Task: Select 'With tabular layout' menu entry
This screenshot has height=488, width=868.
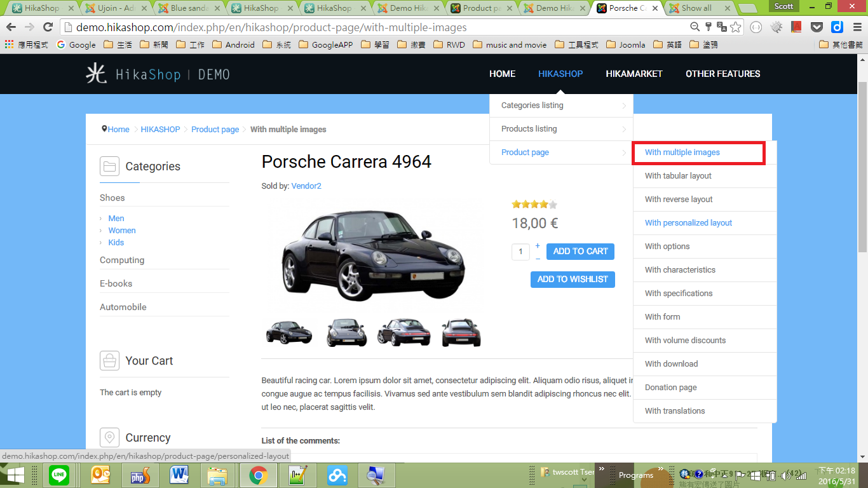Action: coord(678,176)
